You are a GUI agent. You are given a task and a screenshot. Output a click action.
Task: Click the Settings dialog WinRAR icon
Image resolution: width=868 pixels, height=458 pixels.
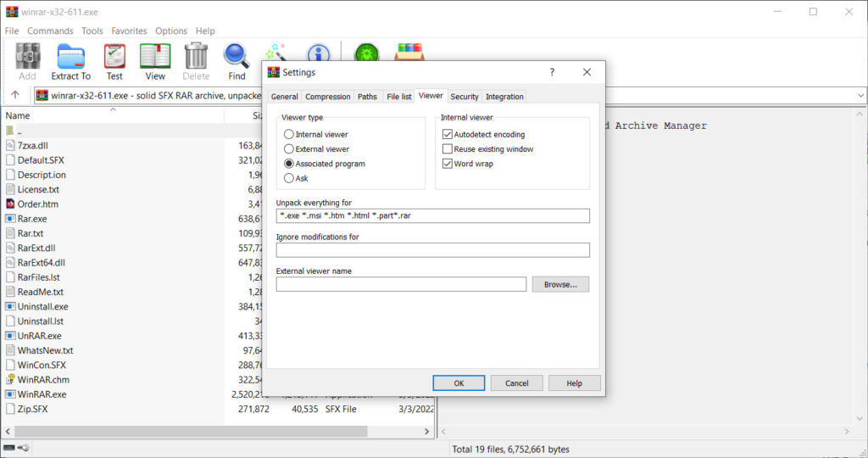[274, 72]
